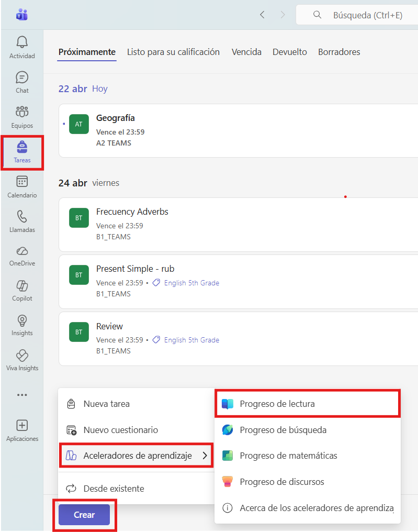Switch to the Próximamente tab
Screen dimensions: 418x532
pos(87,52)
